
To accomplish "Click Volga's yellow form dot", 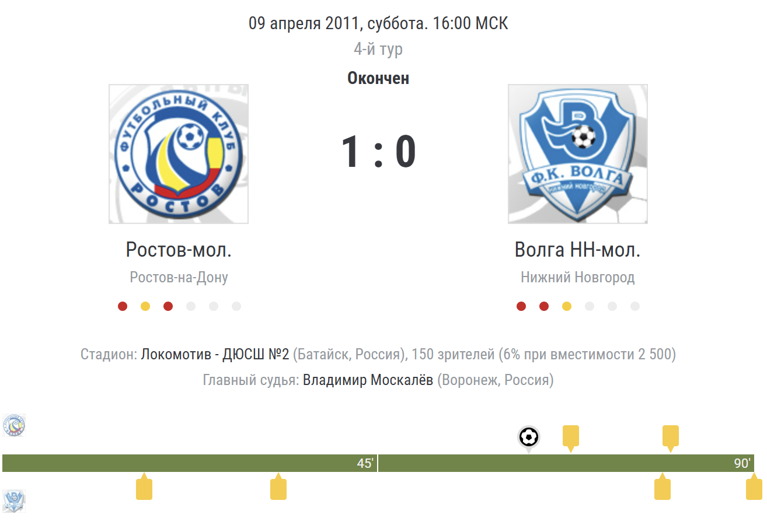I will pyautogui.click(x=567, y=306).
